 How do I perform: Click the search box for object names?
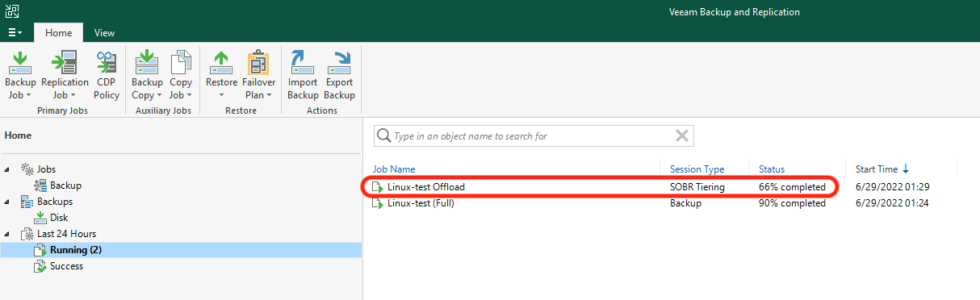click(534, 135)
